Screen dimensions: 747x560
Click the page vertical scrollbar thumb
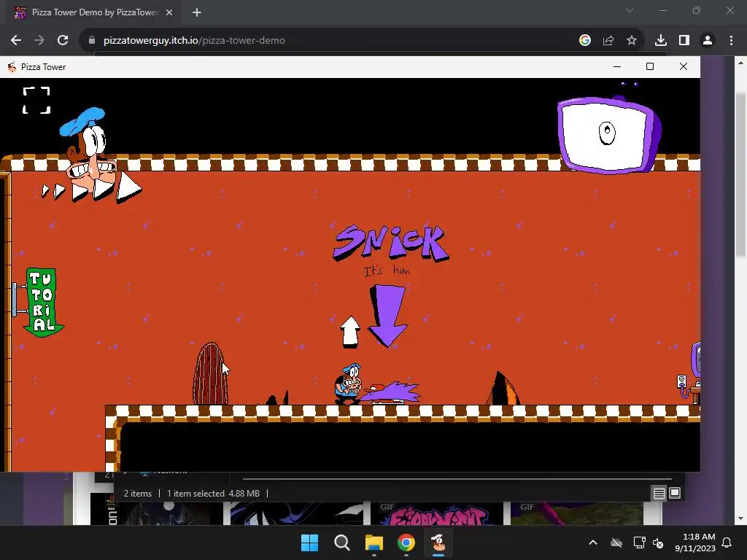point(741,174)
